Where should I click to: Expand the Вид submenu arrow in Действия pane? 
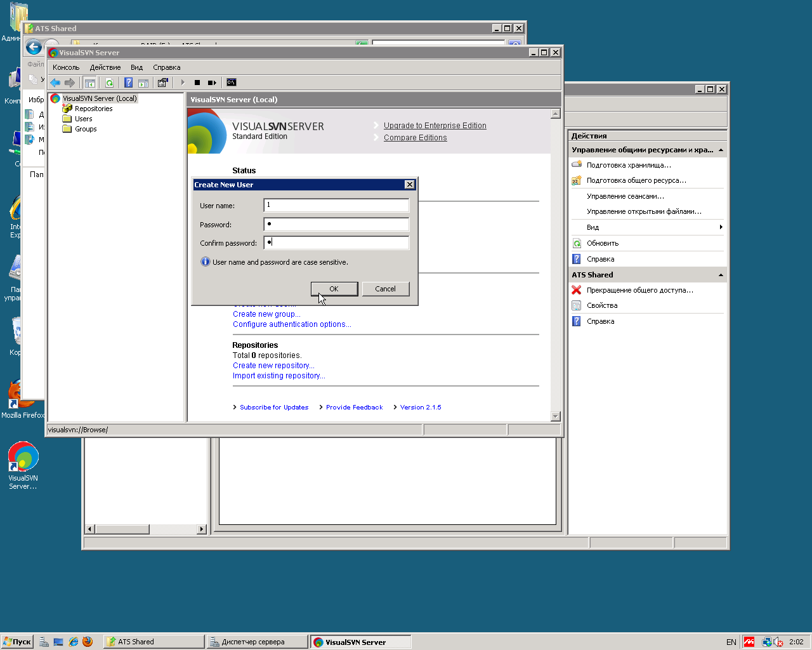point(721,227)
